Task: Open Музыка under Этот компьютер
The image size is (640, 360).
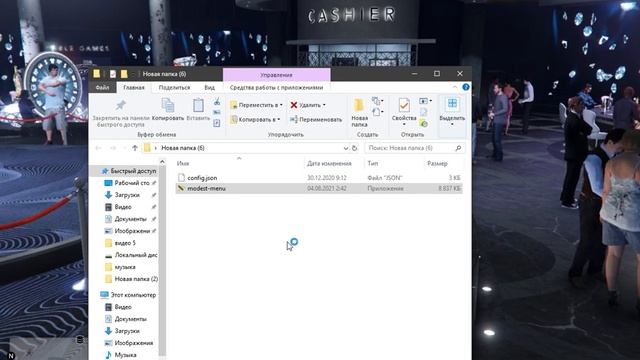Action: [x=125, y=355]
